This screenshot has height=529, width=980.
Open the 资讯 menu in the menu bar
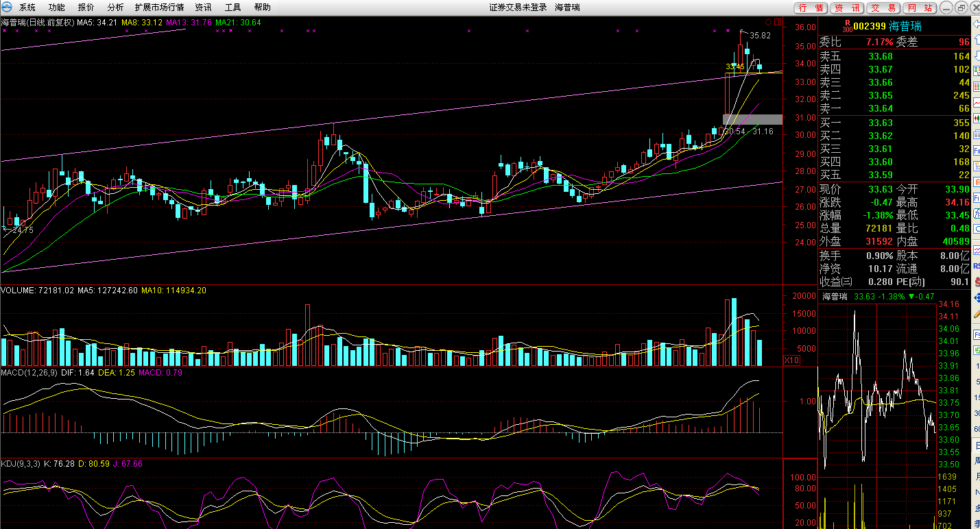pyautogui.click(x=203, y=8)
